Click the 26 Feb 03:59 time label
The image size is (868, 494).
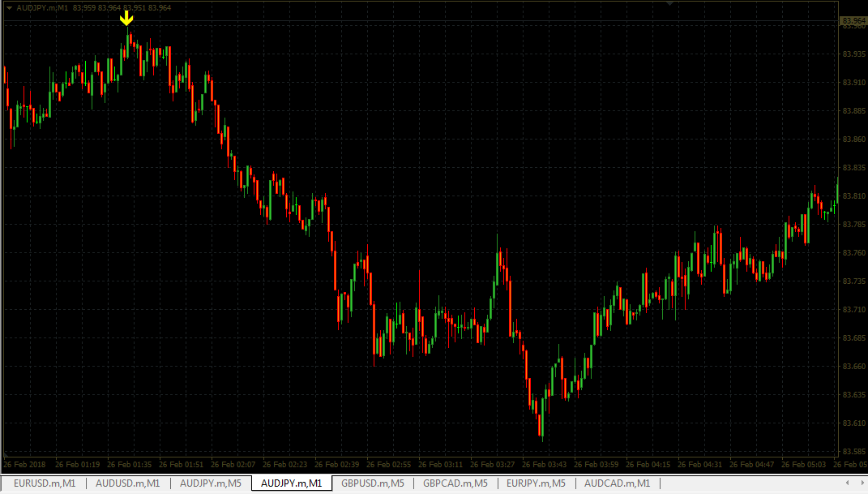tap(596, 465)
